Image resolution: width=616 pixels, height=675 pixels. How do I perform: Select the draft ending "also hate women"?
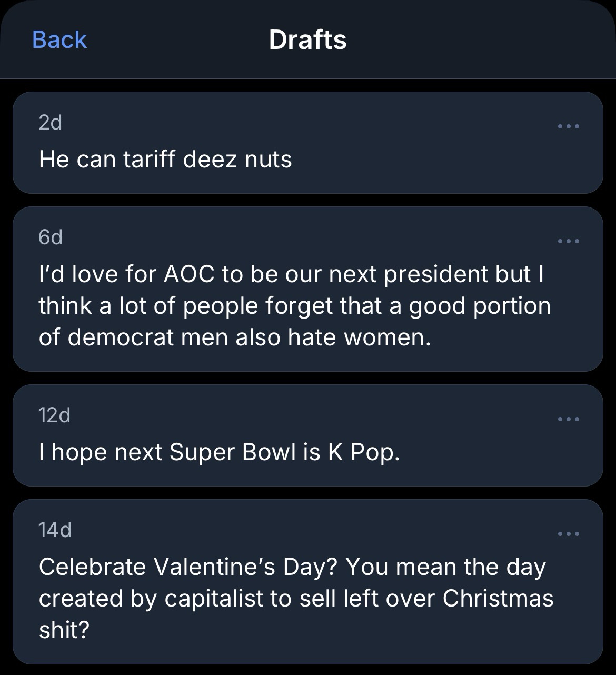[x=295, y=305]
